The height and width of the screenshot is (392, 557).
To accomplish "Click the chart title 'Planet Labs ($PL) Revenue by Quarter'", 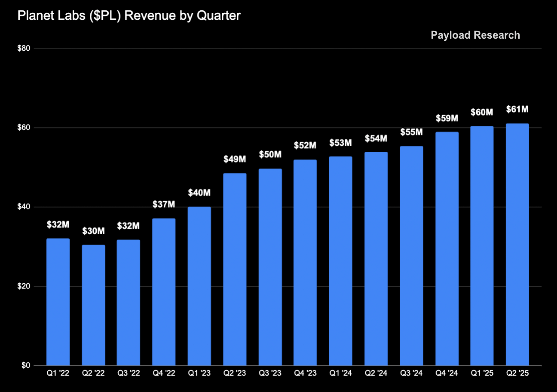I will (129, 16).
